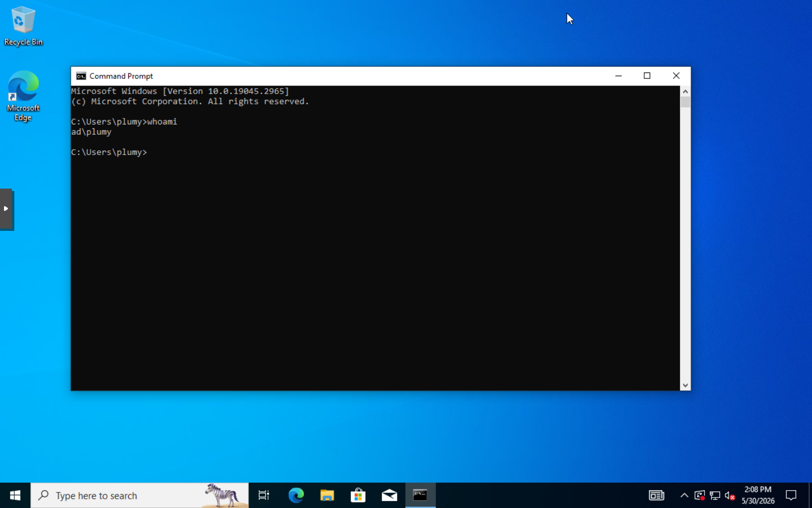The width and height of the screenshot is (812, 508).
Task: Click the 'whoami' command text
Action: click(x=162, y=122)
